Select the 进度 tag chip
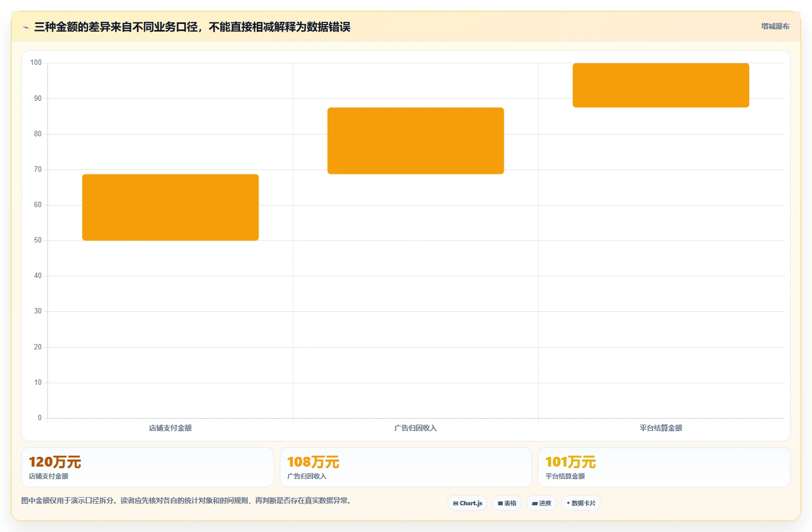 click(541, 503)
